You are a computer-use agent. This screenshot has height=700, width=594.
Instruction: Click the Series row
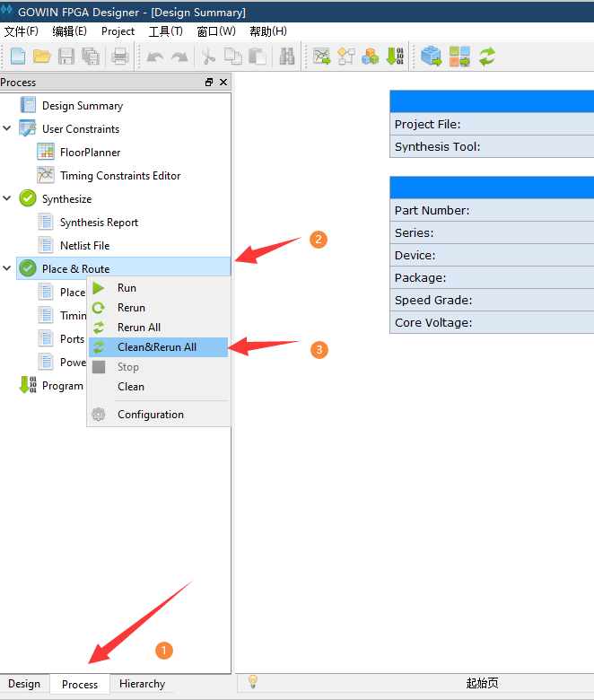click(x=492, y=232)
